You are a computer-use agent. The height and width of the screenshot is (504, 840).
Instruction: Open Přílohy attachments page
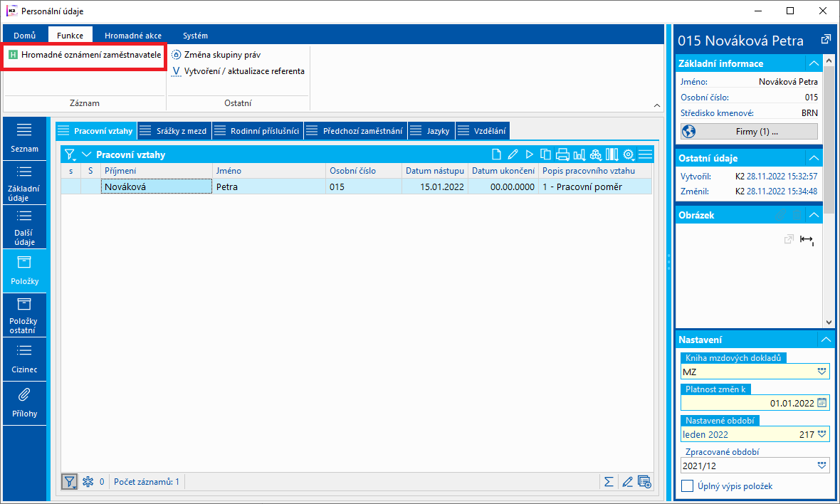25,404
